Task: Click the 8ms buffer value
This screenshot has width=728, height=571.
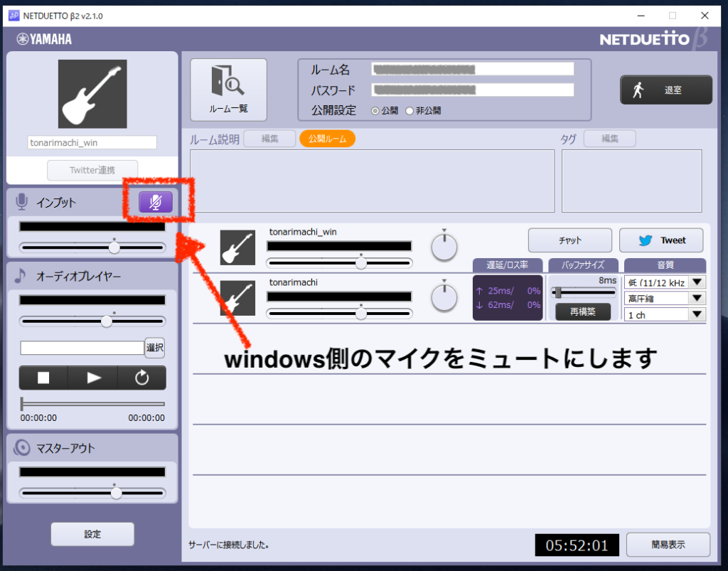Action: point(607,280)
